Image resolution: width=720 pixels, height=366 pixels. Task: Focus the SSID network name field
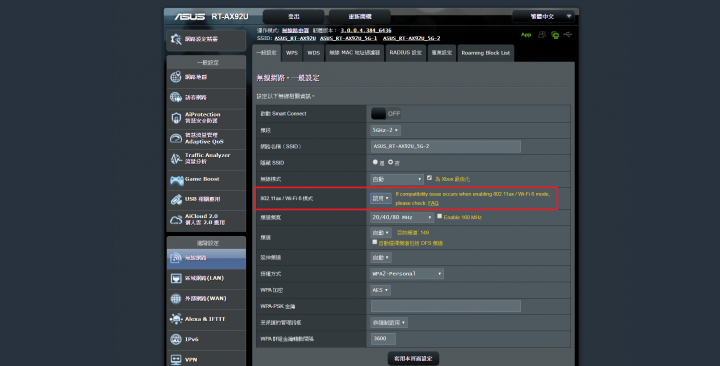point(445,146)
